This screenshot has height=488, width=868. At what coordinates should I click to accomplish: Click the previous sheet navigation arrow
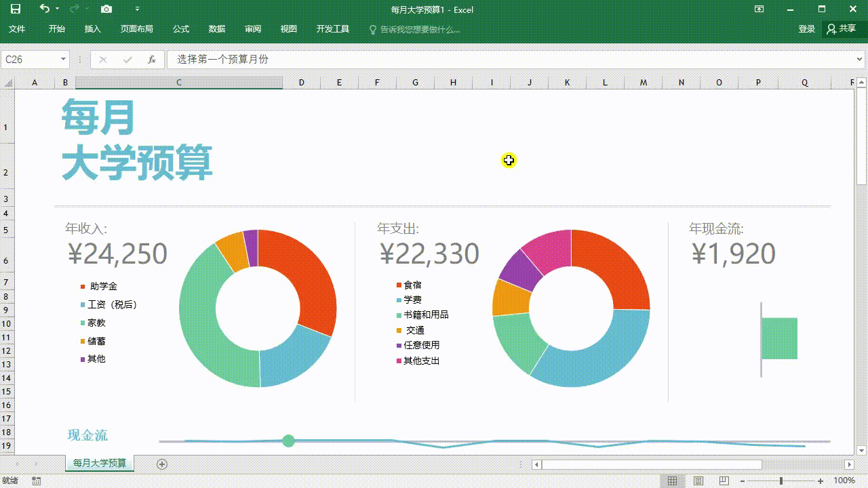pos(17,464)
